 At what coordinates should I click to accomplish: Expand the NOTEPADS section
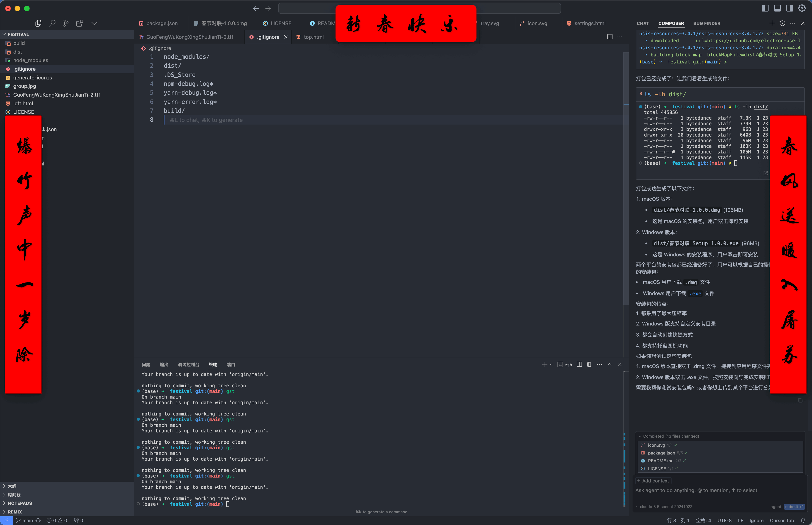[20, 503]
